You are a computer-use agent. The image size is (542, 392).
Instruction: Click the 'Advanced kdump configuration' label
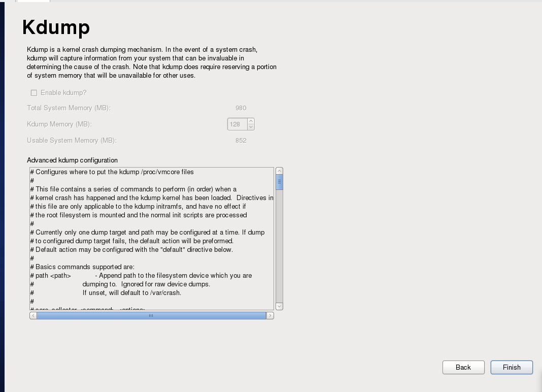72,160
